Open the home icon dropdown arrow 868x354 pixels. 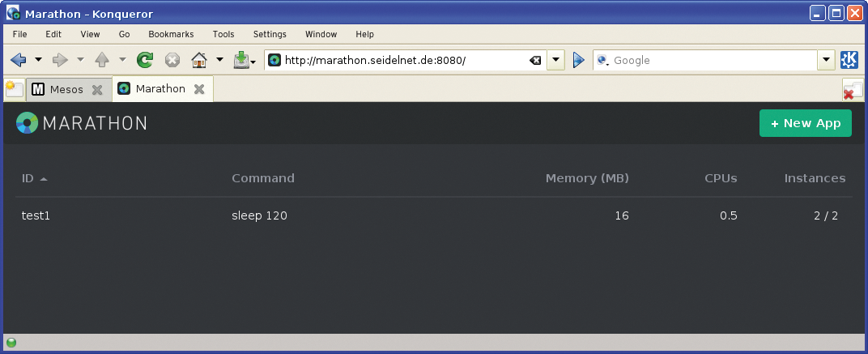(x=219, y=59)
